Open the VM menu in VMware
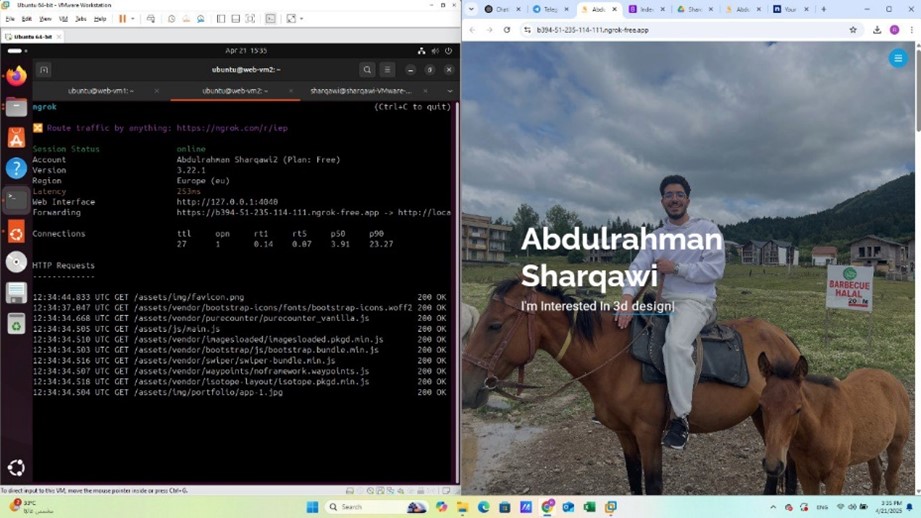The image size is (921, 518). 63,19
